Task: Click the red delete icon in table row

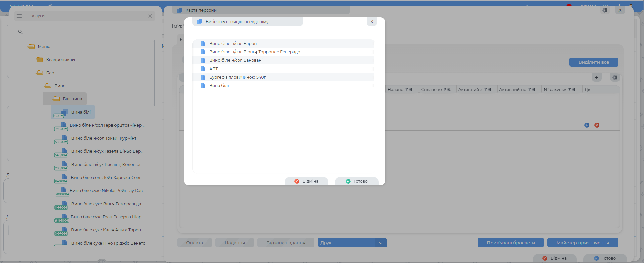Action: [x=597, y=125]
